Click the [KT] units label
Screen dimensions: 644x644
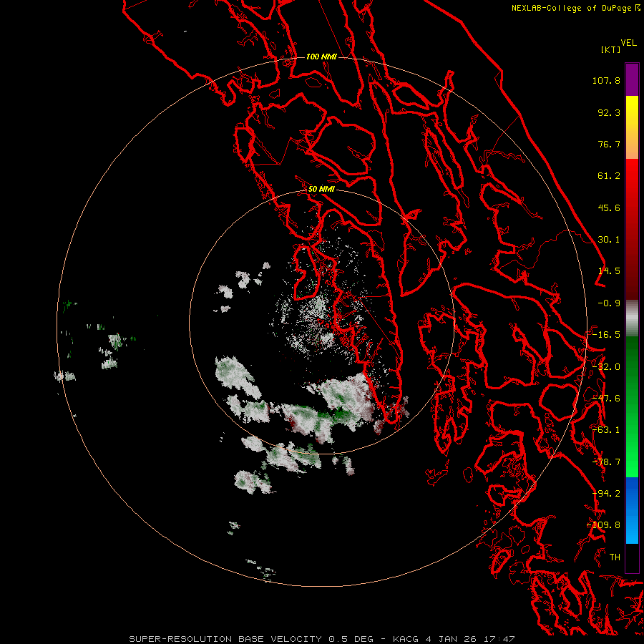coord(611,49)
